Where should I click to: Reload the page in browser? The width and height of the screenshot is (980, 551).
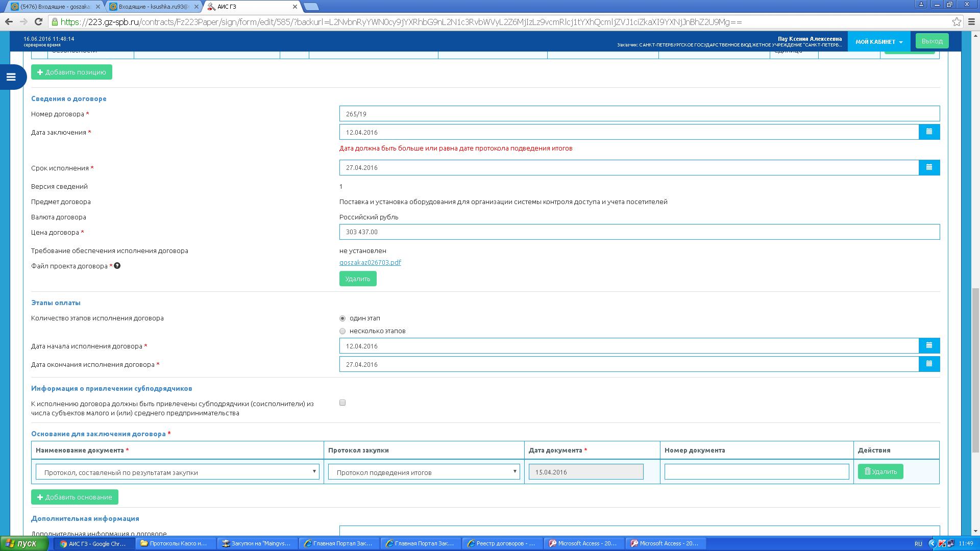pos(38,22)
